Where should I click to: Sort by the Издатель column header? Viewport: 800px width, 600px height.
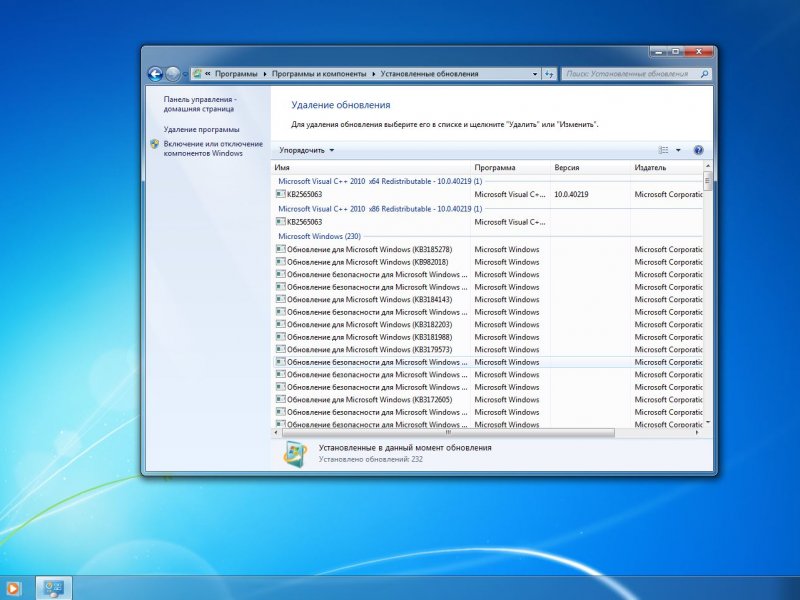tap(667, 167)
